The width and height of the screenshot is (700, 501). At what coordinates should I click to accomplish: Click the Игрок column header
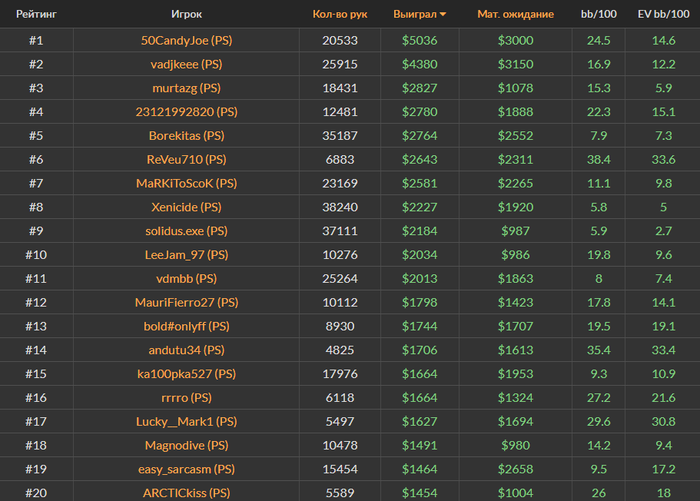pyautogui.click(x=186, y=15)
